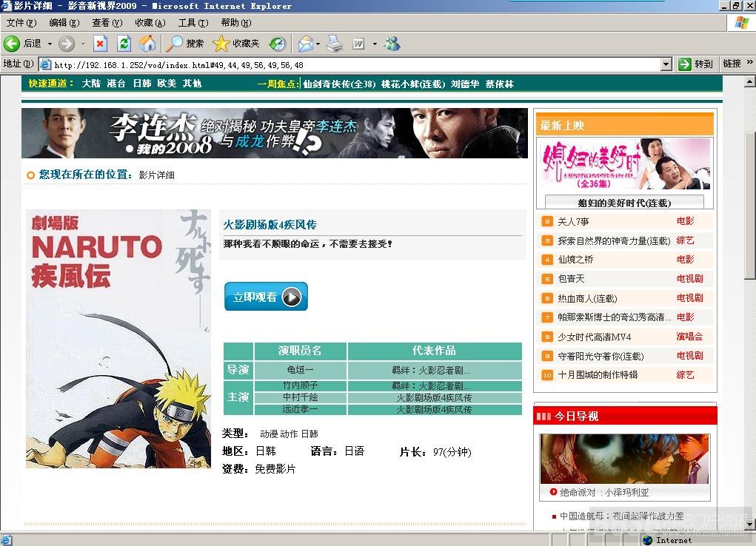
Task: Click the 今日导视 preview thumbnail
Action: click(x=624, y=459)
